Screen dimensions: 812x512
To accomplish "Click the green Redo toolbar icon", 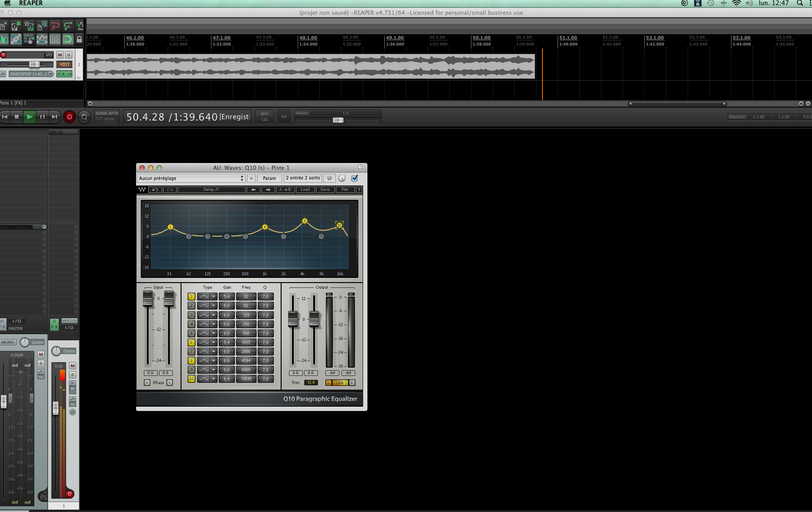I will pos(68,26).
